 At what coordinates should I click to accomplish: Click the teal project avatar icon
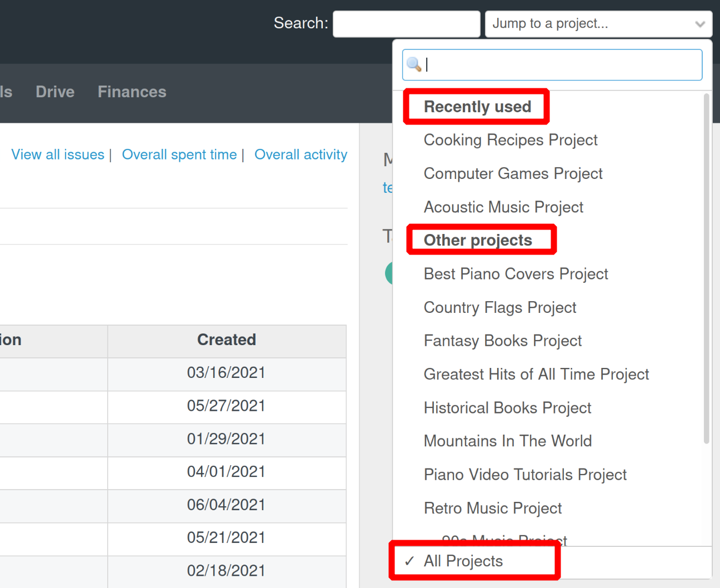[391, 273]
